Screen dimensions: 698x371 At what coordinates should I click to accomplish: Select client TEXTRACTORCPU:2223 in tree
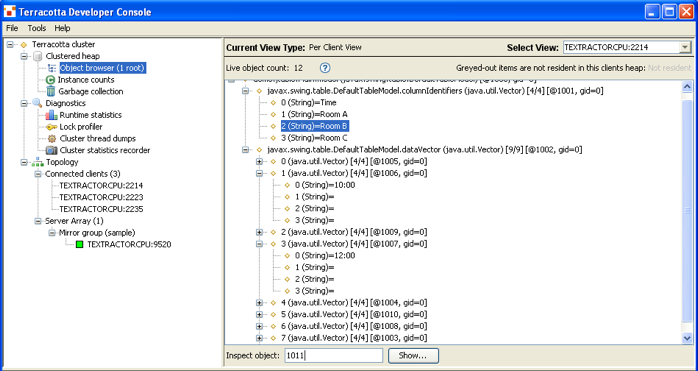point(101,197)
